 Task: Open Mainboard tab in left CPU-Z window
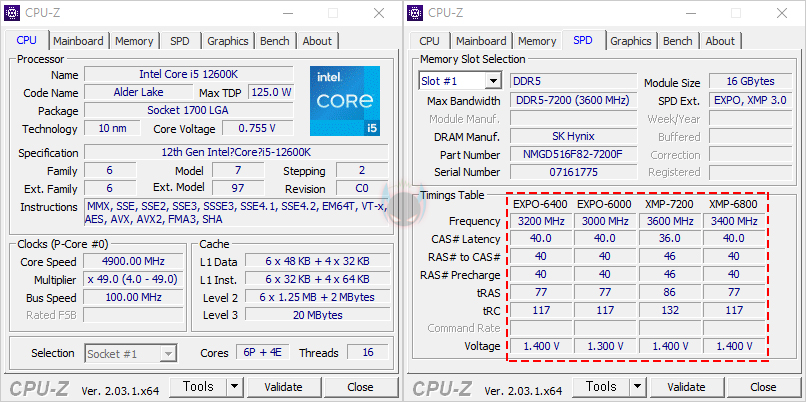78,41
